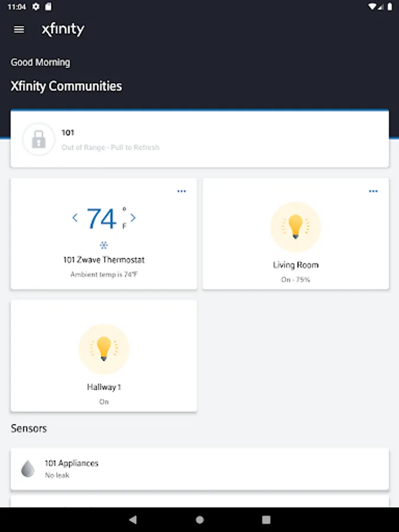Image resolution: width=399 pixels, height=532 pixels.
Task: Open thermostat card more options menu
Action: (x=181, y=192)
